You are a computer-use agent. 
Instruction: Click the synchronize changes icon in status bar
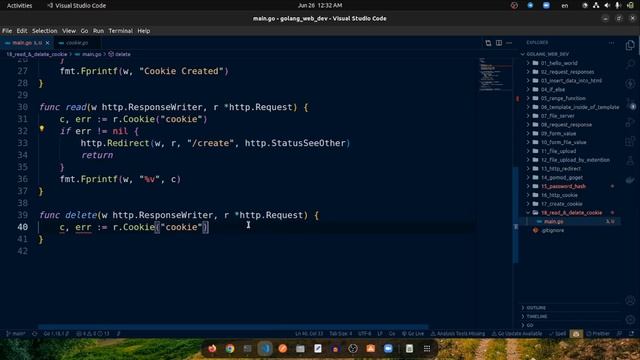click(34, 333)
